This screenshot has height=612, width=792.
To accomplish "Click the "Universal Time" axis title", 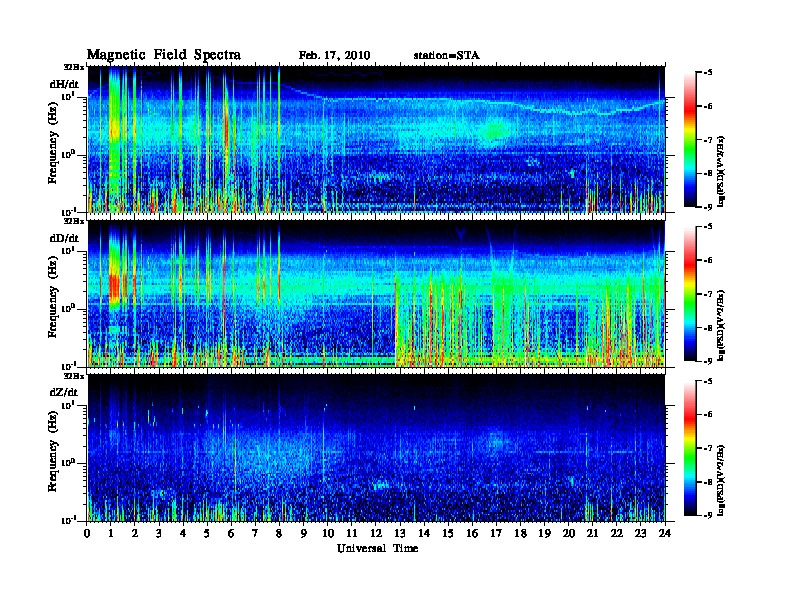I will (x=377, y=548).
